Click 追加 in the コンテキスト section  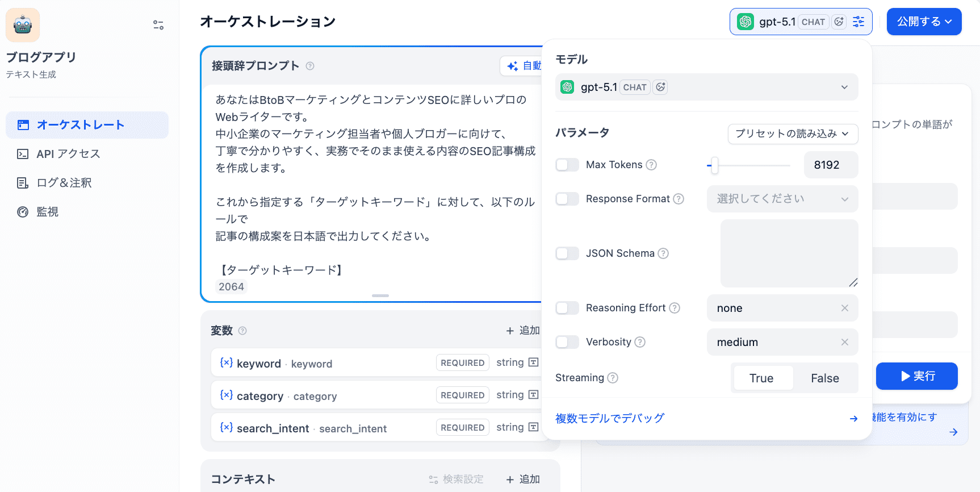click(x=523, y=480)
